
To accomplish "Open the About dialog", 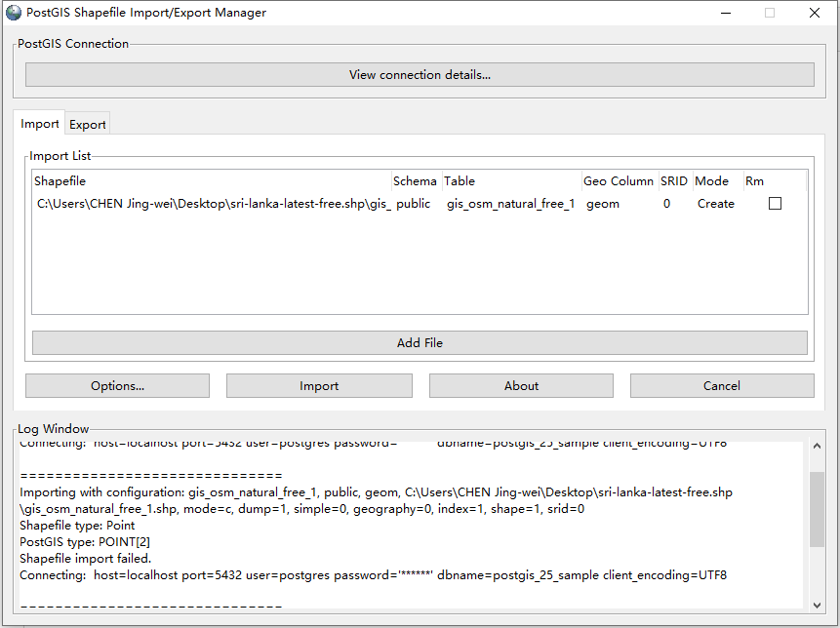I will 521,385.
